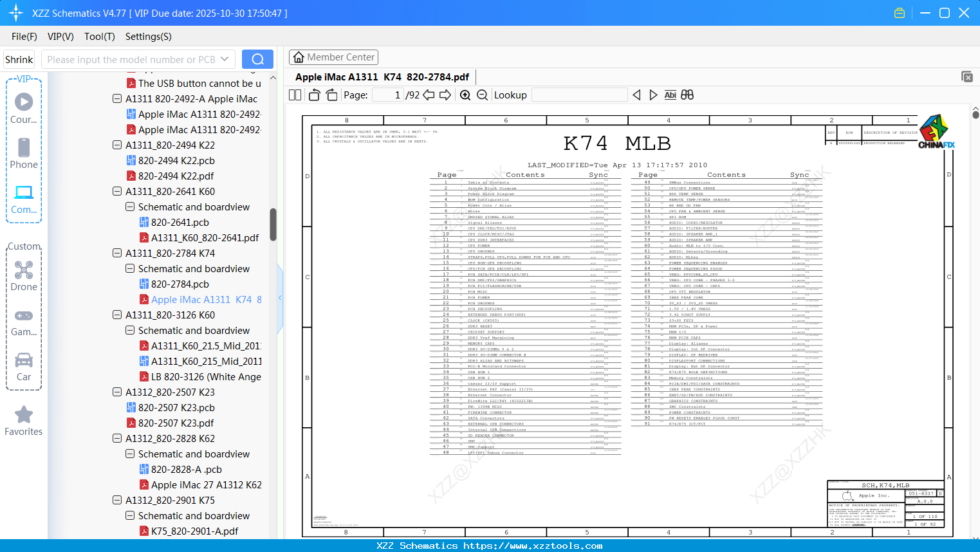Screen dimensions: 980x552
Task: Open the Member Center
Action: pyautogui.click(x=334, y=57)
